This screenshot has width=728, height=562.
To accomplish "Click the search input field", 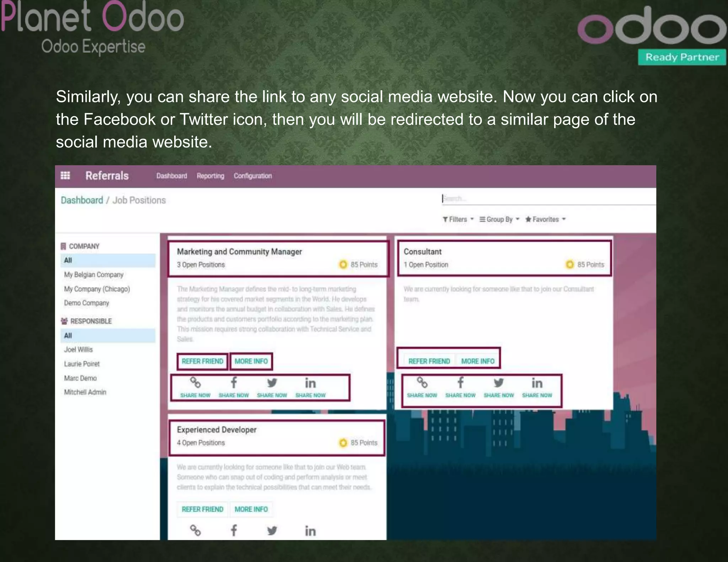I will [548, 199].
